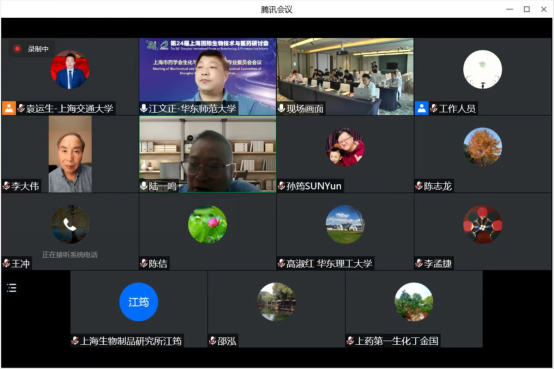Select 邵泓's garden pond avatar
Screen dimensions: 554x369
[276, 302]
